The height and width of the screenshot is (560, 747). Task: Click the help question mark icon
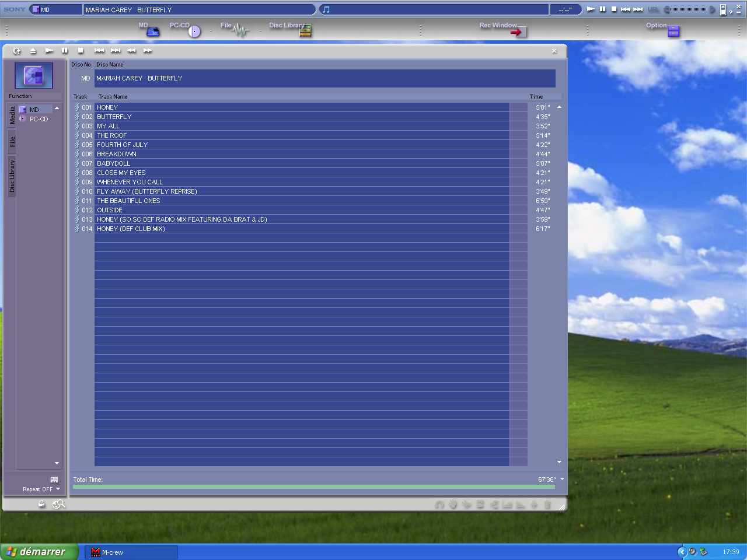731,12
